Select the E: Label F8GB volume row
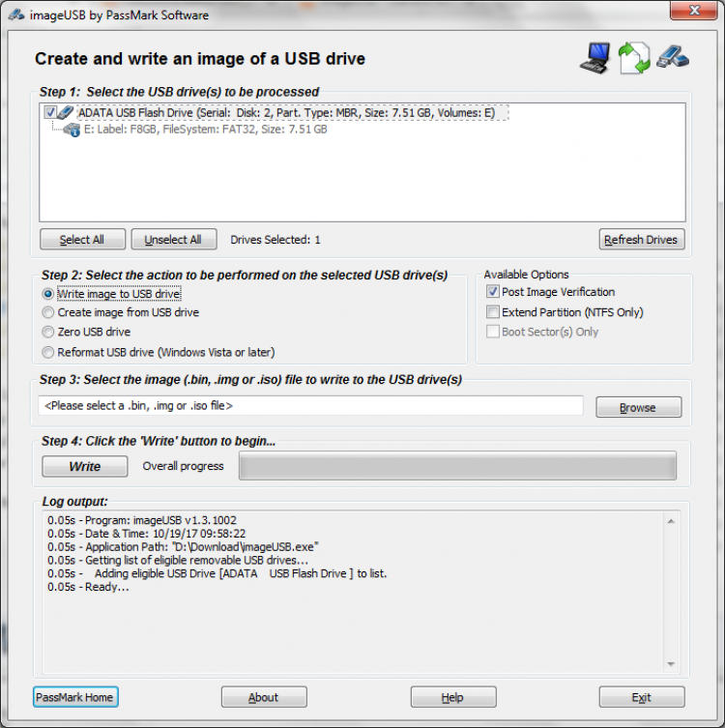This screenshot has height=728, width=725. click(205, 130)
